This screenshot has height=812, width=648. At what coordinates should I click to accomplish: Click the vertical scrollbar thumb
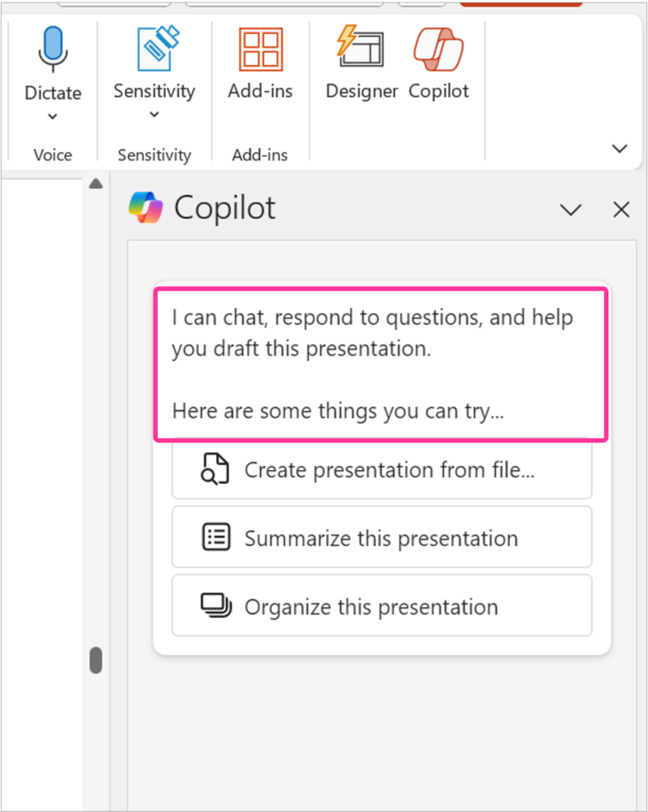point(96,659)
